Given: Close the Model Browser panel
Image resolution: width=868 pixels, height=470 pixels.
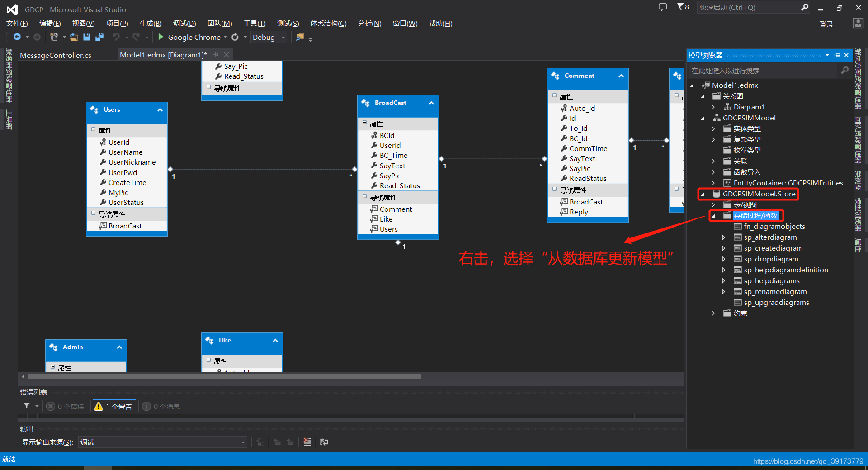Looking at the screenshot, I should point(846,55).
